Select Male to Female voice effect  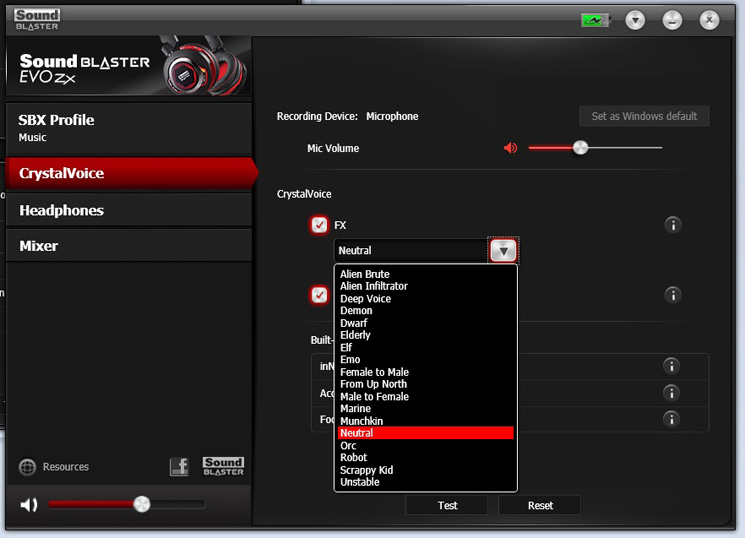pyautogui.click(x=374, y=396)
